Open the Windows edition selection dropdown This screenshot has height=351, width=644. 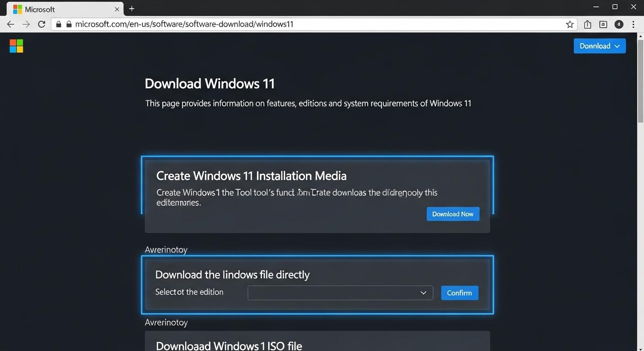pyautogui.click(x=340, y=292)
